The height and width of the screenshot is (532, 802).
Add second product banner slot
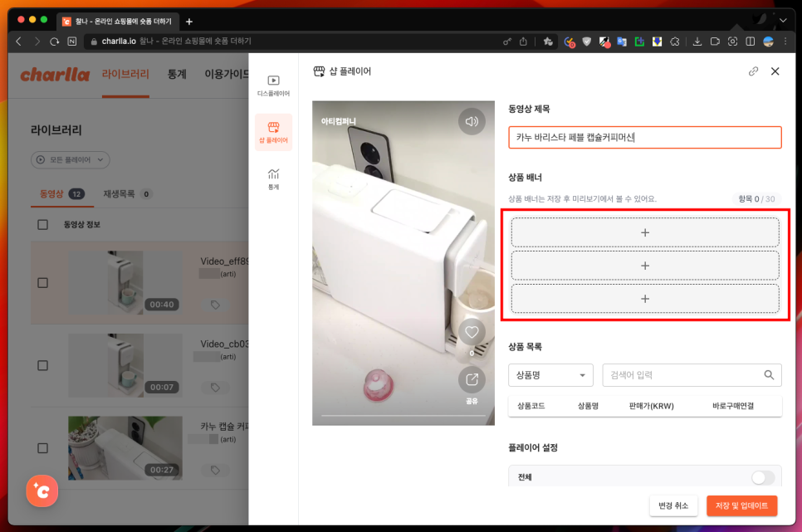coord(645,266)
